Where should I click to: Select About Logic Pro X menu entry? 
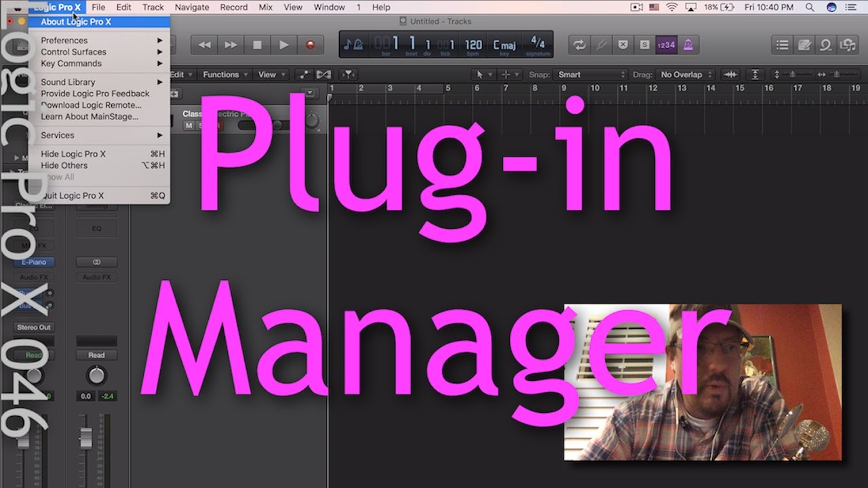coord(99,22)
